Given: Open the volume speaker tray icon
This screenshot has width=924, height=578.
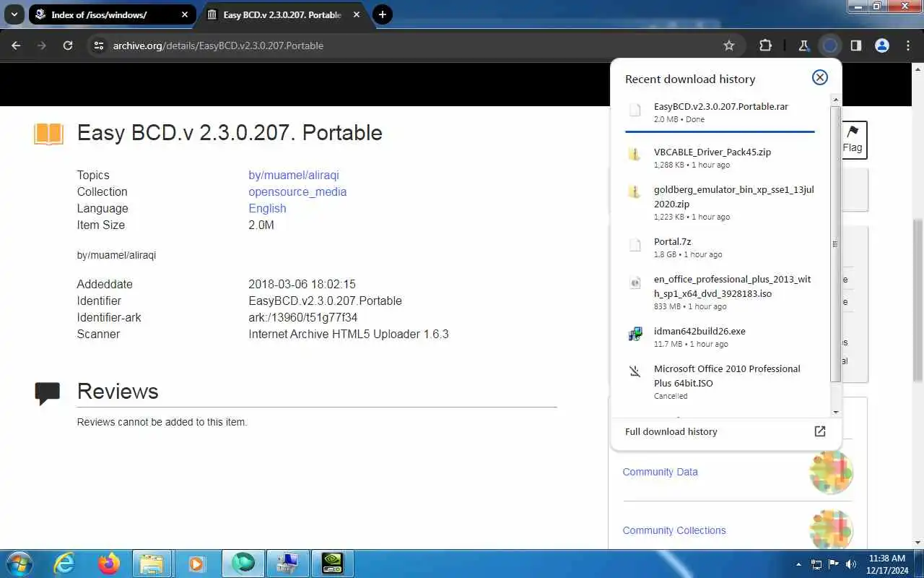Looking at the screenshot, I should [x=851, y=564].
